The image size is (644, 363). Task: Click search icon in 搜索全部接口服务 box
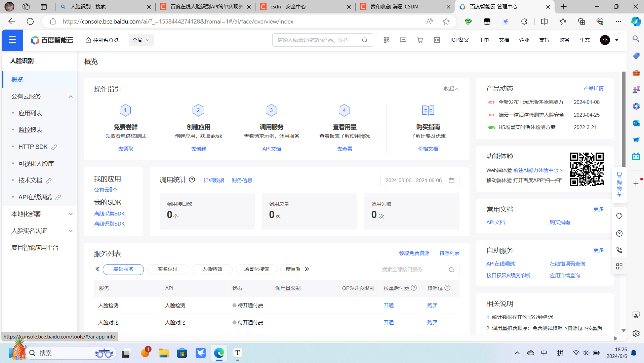[451, 270]
